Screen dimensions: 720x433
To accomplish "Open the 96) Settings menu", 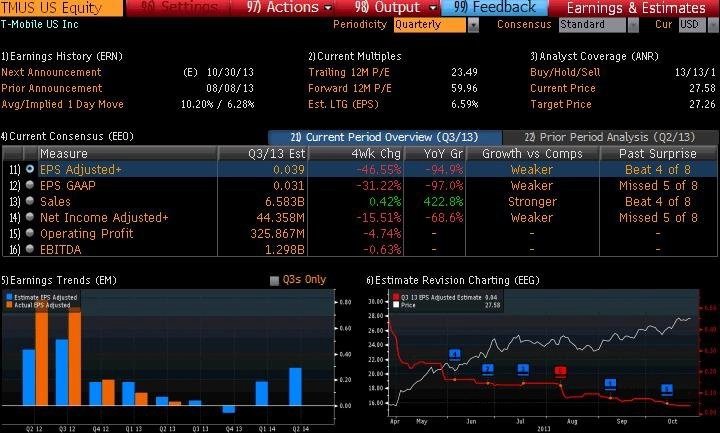I will click(x=178, y=7).
